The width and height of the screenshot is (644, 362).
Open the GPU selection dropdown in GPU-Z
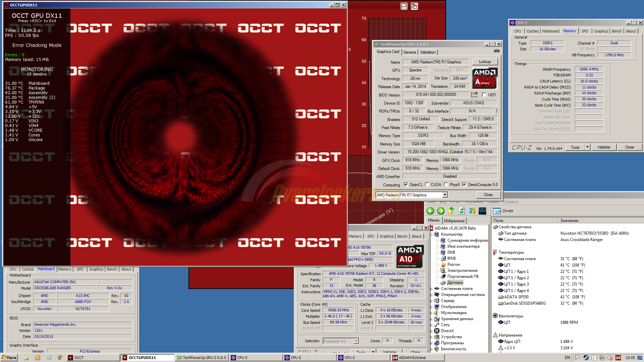point(445,195)
